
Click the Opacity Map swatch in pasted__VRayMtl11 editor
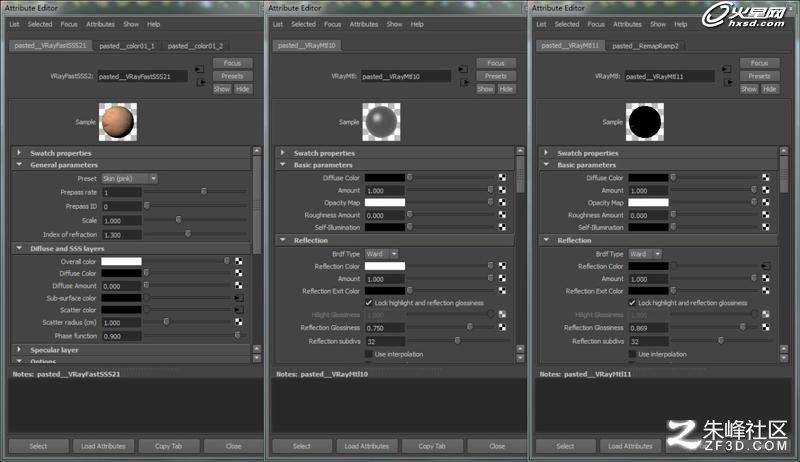tap(648, 202)
